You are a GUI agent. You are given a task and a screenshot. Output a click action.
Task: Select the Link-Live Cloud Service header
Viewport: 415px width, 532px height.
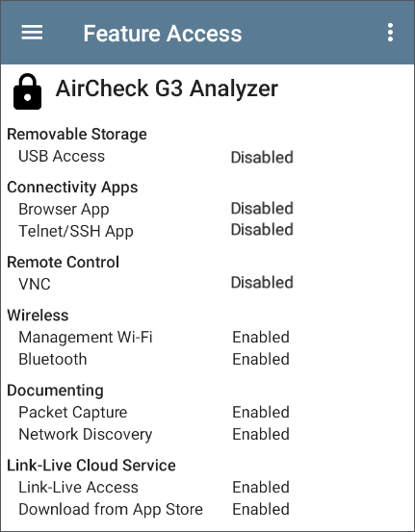91,466
